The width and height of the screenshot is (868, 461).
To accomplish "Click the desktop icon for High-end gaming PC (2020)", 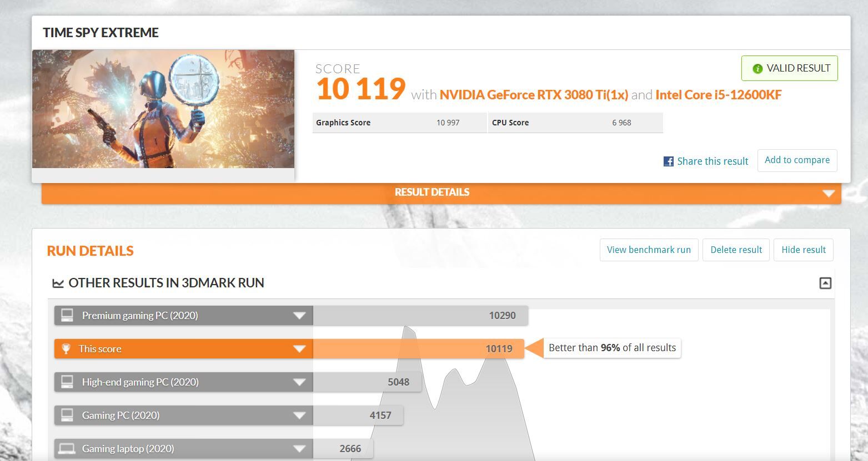I will [x=67, y=382].
